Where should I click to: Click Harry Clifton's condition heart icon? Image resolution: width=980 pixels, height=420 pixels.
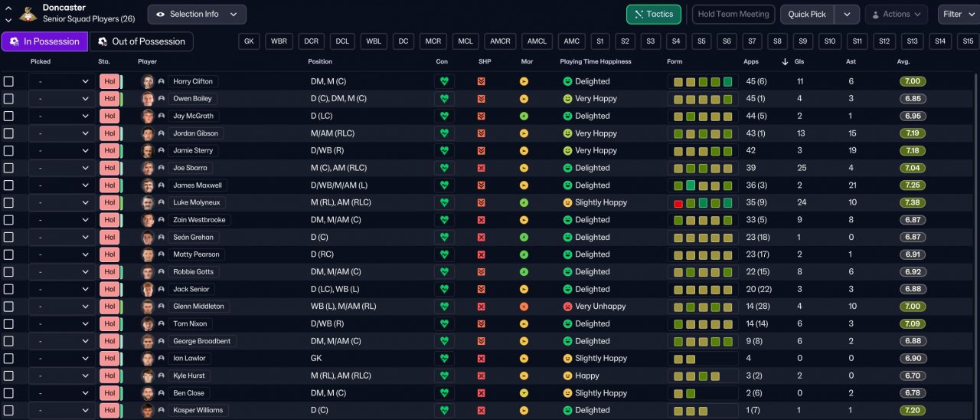click(x=444, y=81)
